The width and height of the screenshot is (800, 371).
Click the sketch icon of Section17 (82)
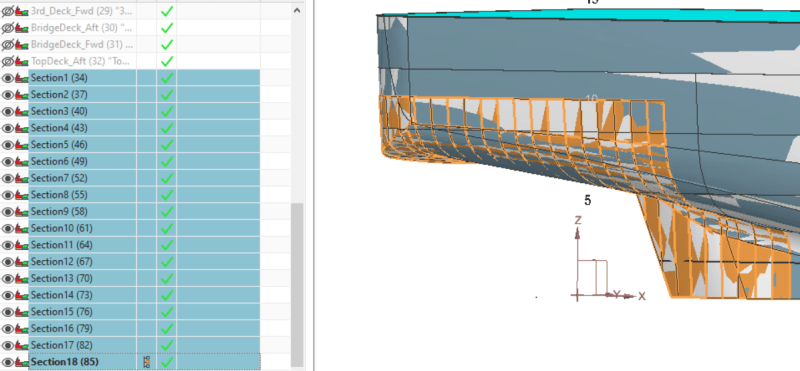click(21, 345)
